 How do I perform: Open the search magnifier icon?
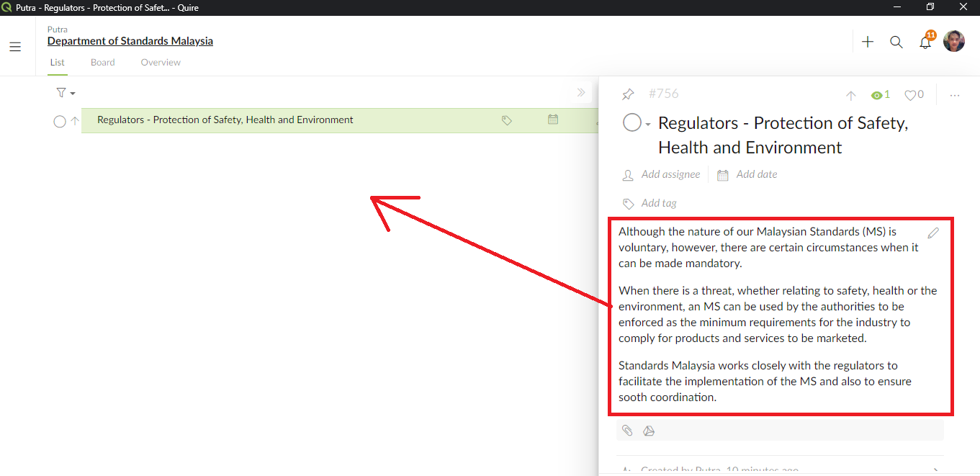click(x=896, y=42)
